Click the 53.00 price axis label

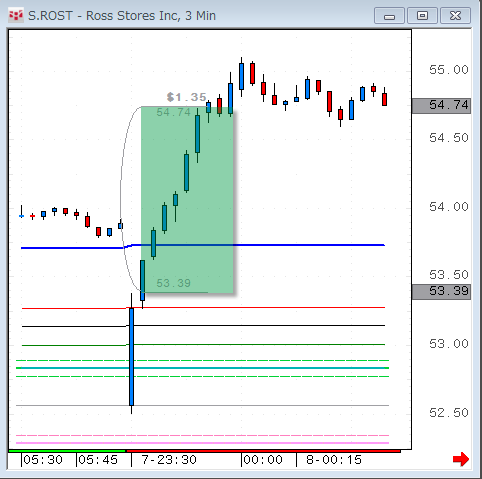449,344
